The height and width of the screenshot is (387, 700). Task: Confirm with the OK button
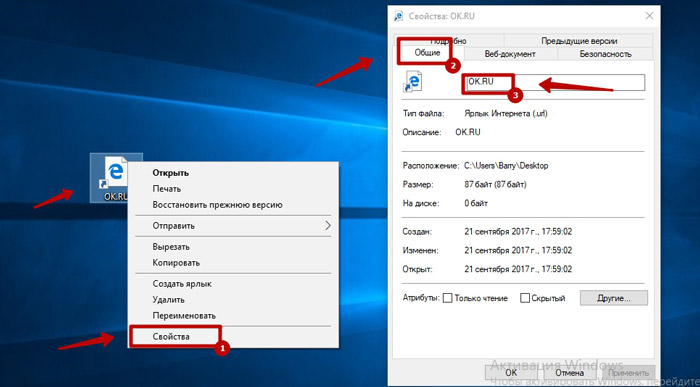511,372
